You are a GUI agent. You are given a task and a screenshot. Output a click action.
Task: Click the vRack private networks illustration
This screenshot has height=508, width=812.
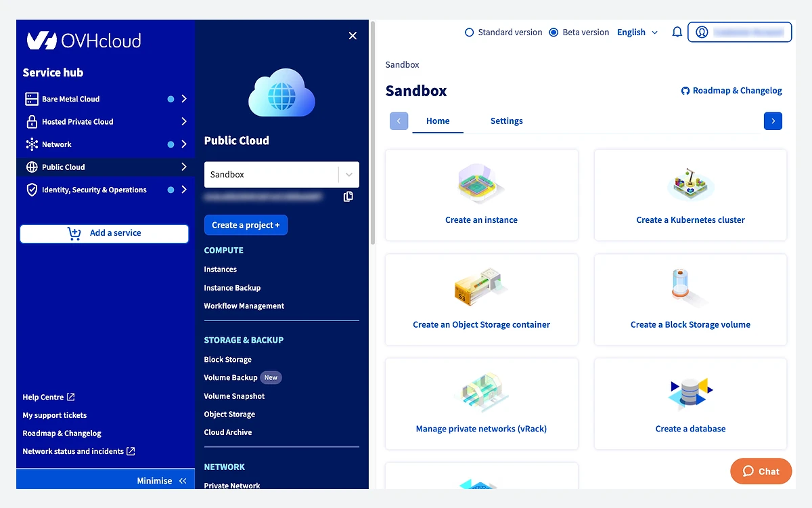pyautogui.click(x=481, y=393)
